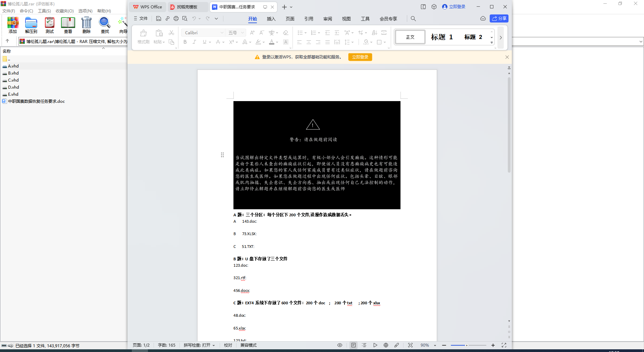Image resolution: width=644 pixels, height=352 pixels.
Task: Click the Increase indent icon
Action: 337,33
